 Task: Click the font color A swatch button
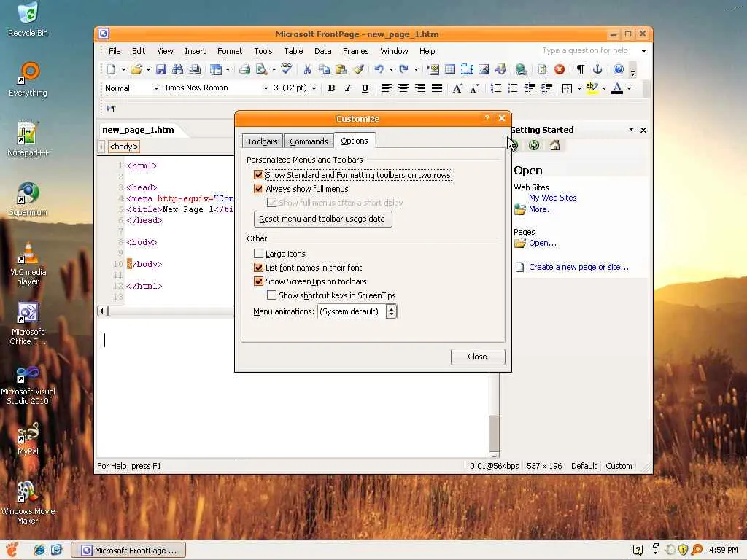[617, 88]
